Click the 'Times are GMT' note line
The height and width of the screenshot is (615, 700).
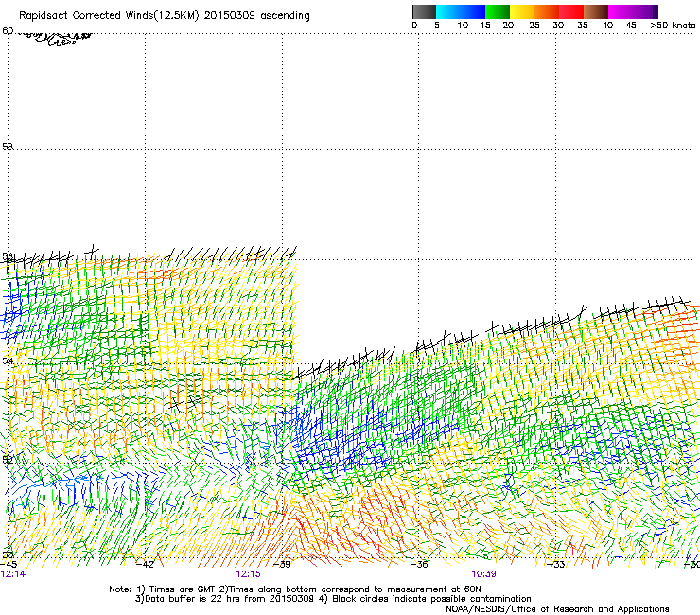tap(295, 589)
